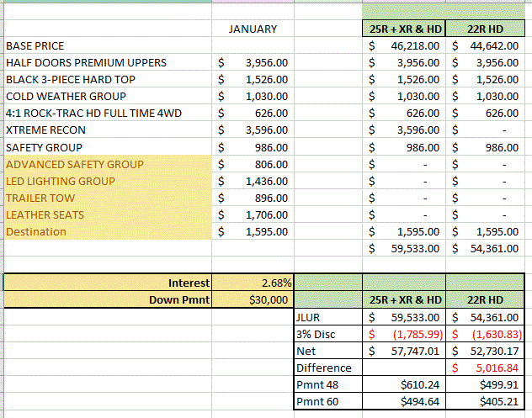Click the 3% Disc row label

[328, 334]
